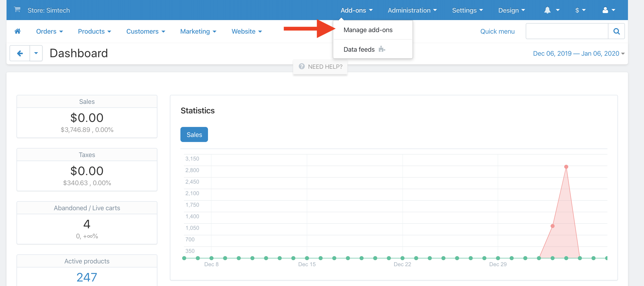Click the Sales button above the chart
Image resolution: width=644 pixels, height=286 pixels.
coord(194,134)
